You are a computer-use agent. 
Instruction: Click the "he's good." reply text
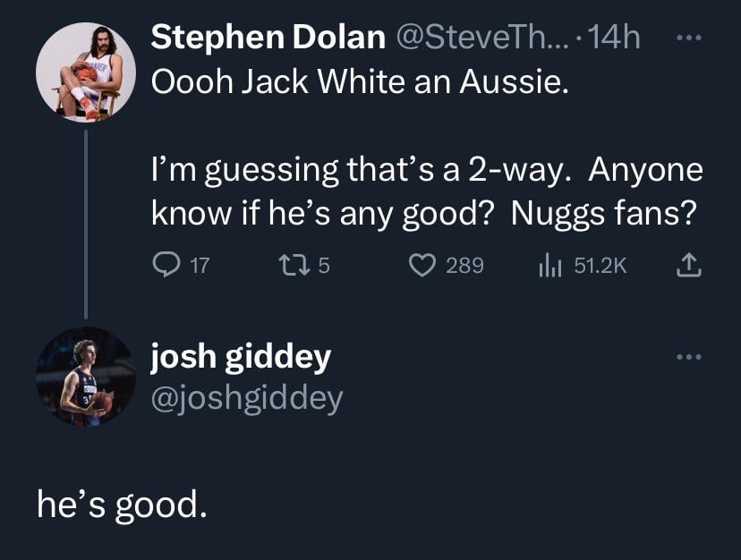(122, 505)
